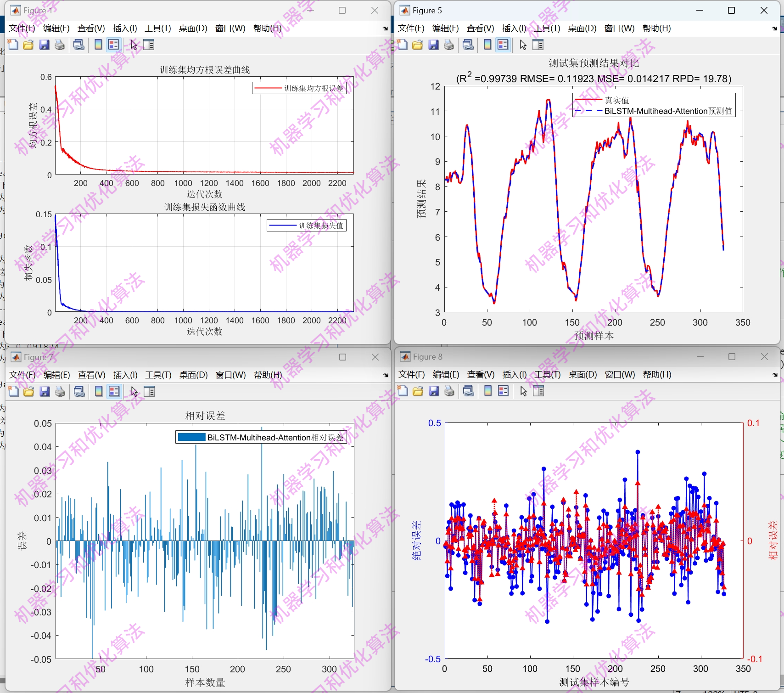Toggle Link Plot in Figure 1 toolbar
The height and width of the screenshot is (693, 784).
(x=79, y=45)
